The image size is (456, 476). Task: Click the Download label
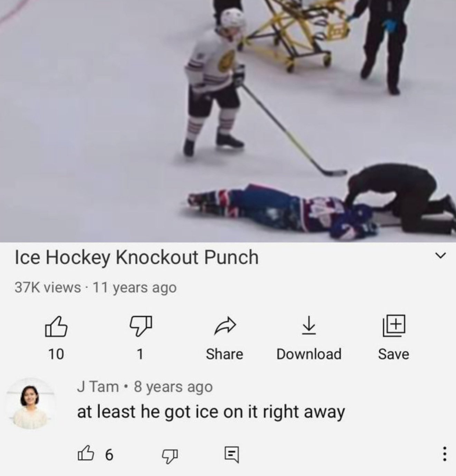tap(309, 354)
